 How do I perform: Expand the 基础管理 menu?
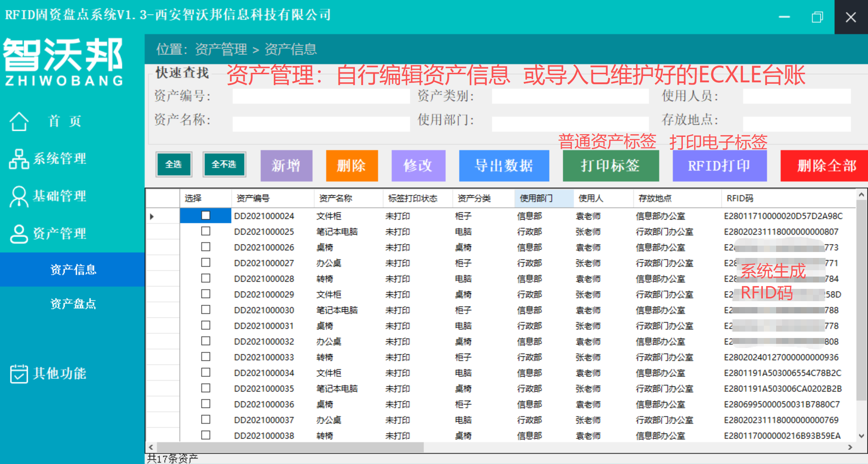(x=60, y=196)
